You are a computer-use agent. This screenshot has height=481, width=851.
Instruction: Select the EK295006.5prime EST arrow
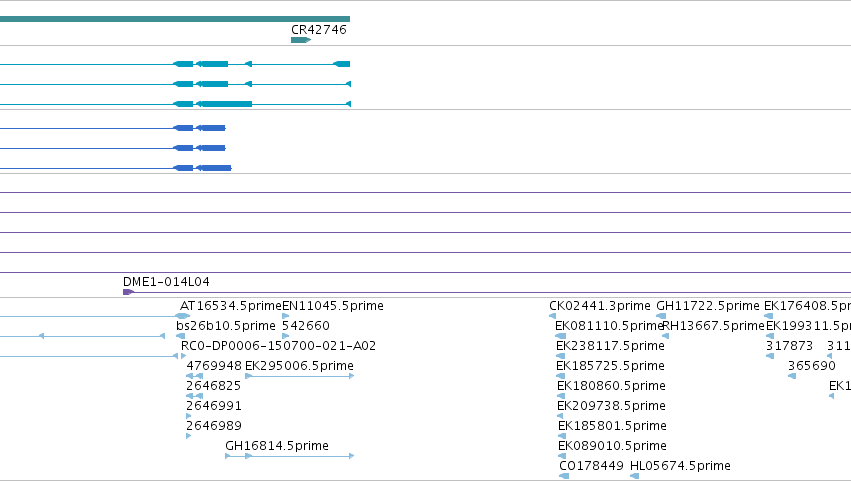click(300, 376)
